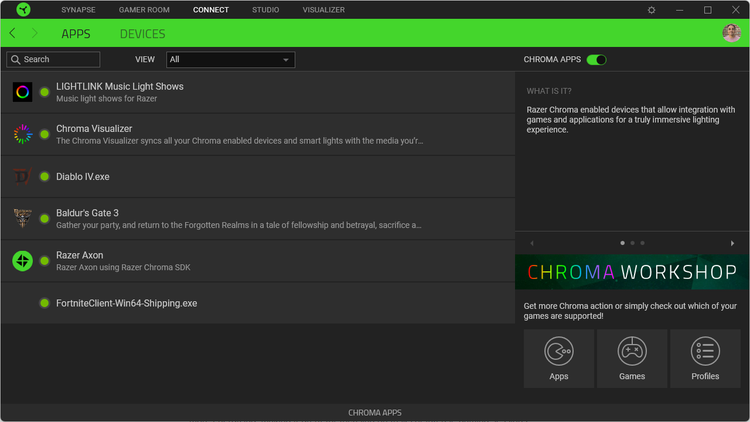Select the first carousel page dot
750x422 pixels.
click(622, 243)
